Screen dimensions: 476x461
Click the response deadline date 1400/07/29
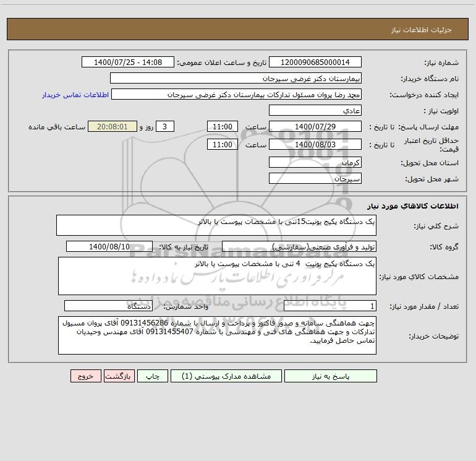point(315,126)
